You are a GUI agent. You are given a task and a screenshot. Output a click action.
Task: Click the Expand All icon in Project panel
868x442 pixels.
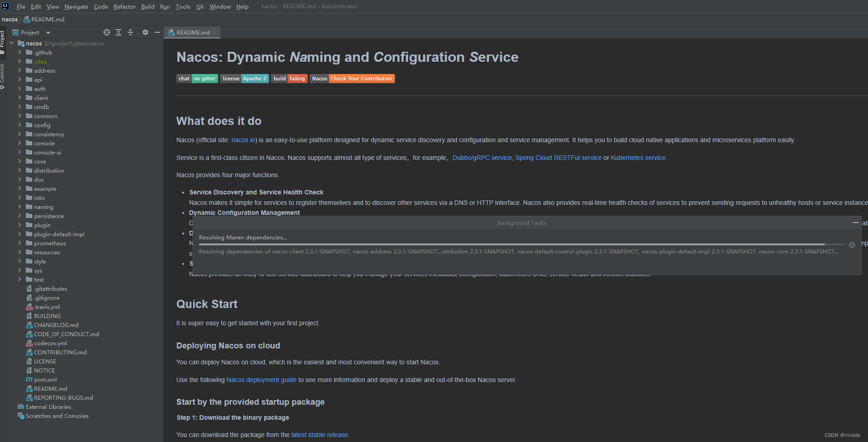coord(119,32)
